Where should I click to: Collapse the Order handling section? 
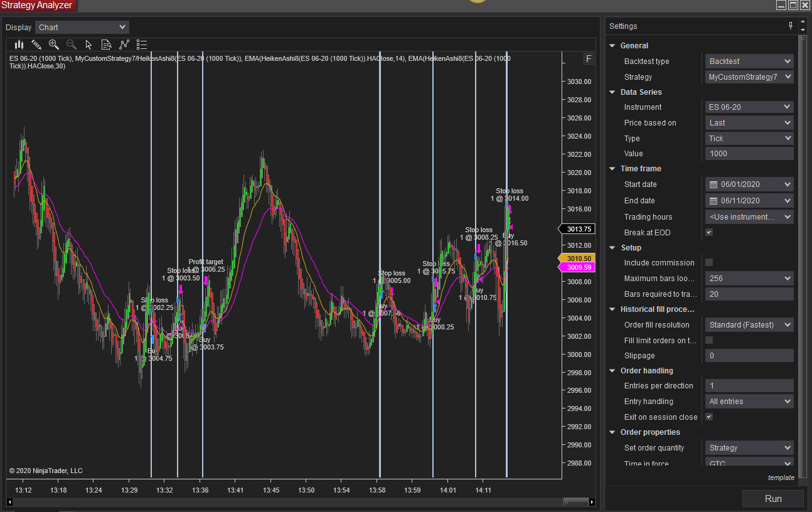click(x=612, y=371)
